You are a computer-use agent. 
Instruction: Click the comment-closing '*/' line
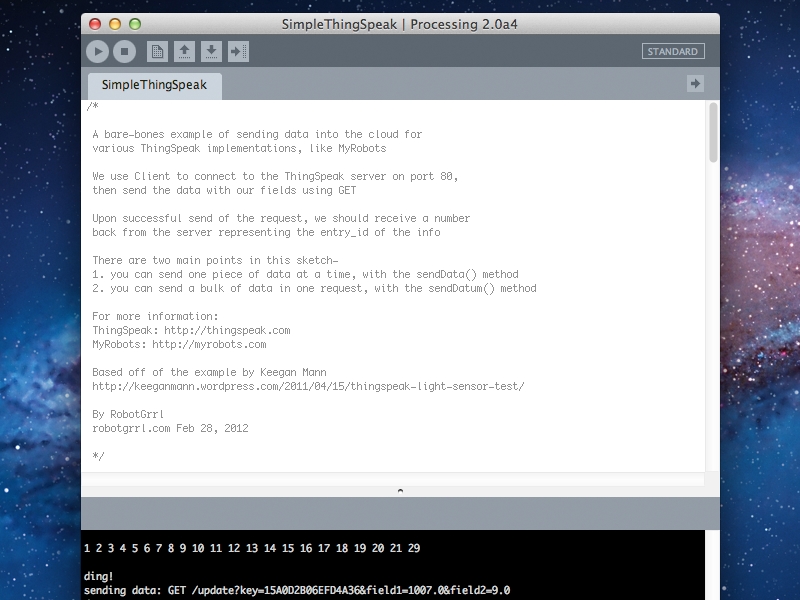(x=98, y=456)
